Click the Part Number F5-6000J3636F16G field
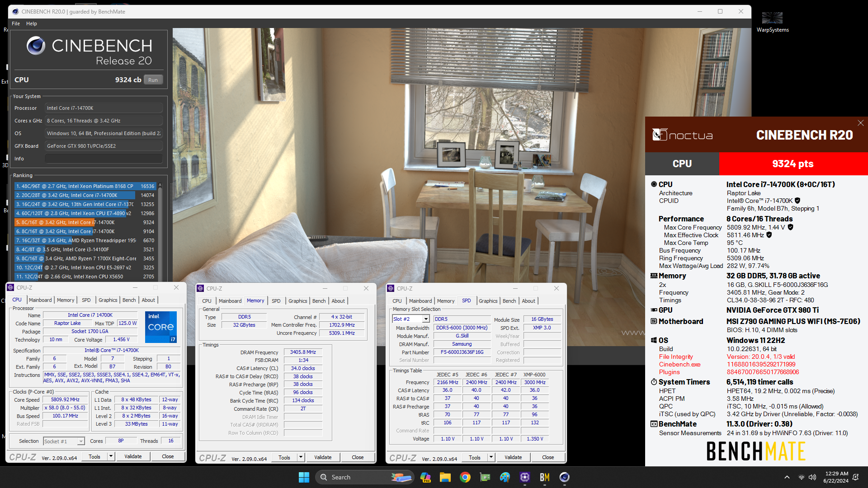 462,352
